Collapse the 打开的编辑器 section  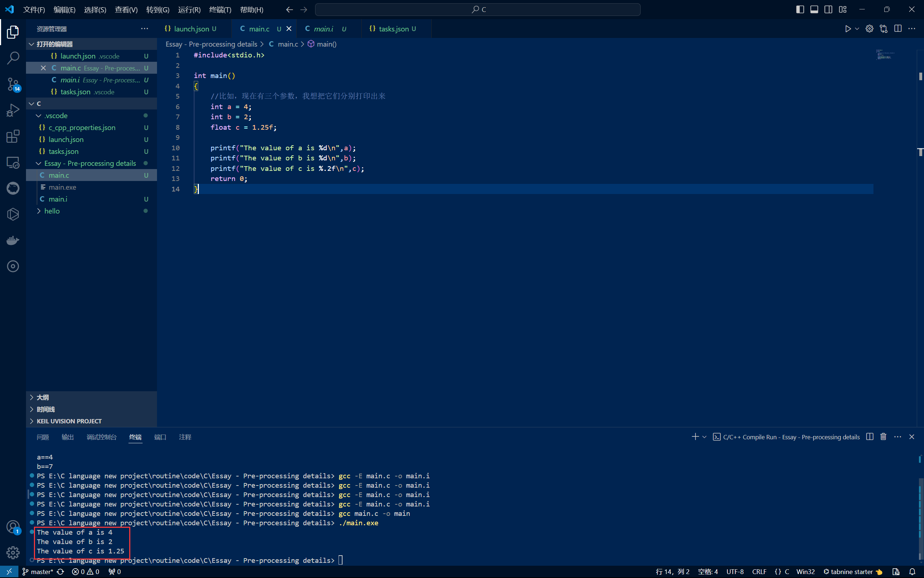click(x=91, y=44)
